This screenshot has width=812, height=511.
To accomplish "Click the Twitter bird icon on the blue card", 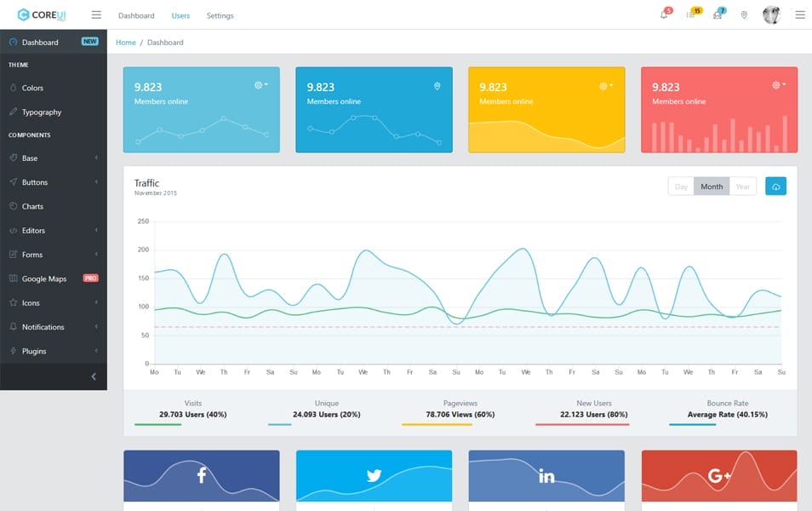I will (374, 476).
